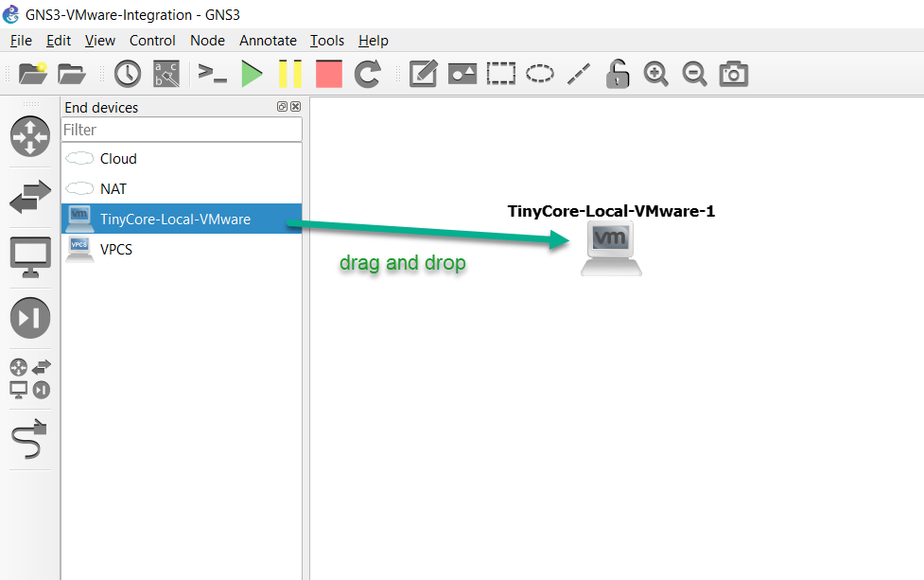The width and height of the screenshot is (924, 580).
Task: Close the End devices panel
Action: click(x=296, y=107)
